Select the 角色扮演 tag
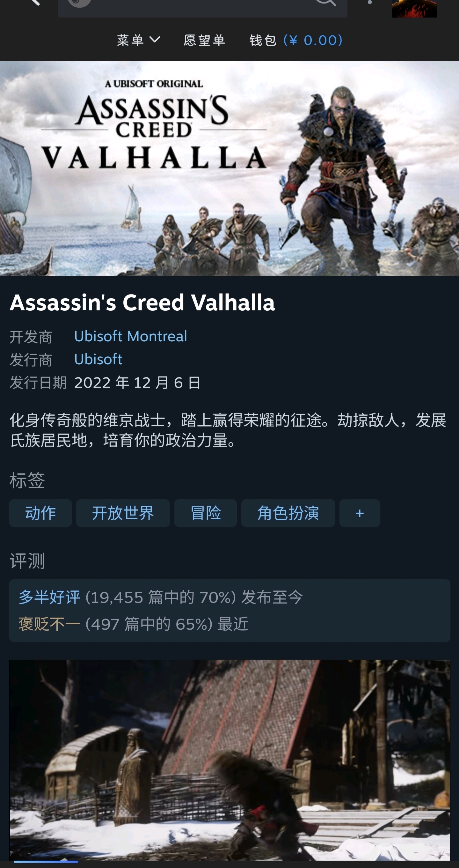Image resolution: width=459 pixels, height=868 pixels. [x=288, y=513]
